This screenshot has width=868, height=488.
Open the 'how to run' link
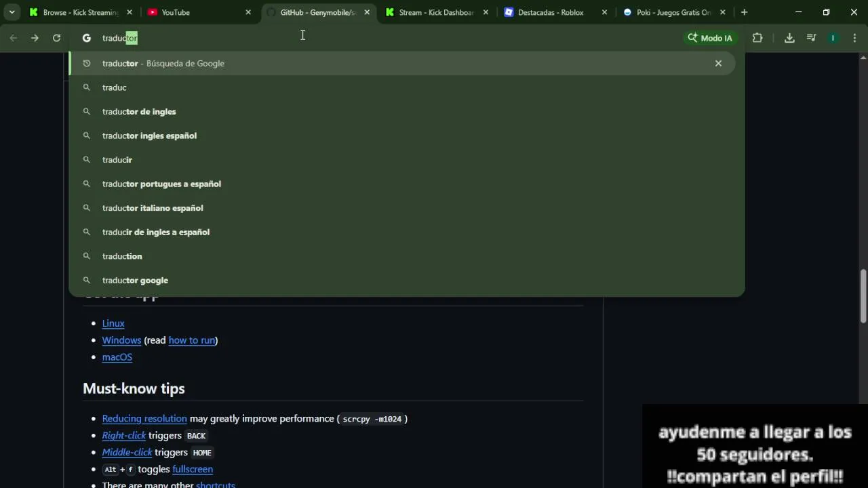tap(191, 340)
